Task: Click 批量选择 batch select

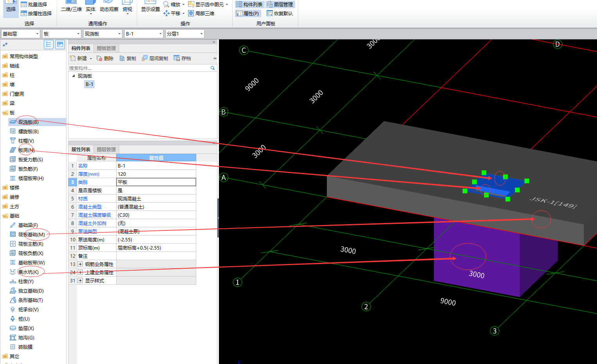Action: [x=34, y=4]
